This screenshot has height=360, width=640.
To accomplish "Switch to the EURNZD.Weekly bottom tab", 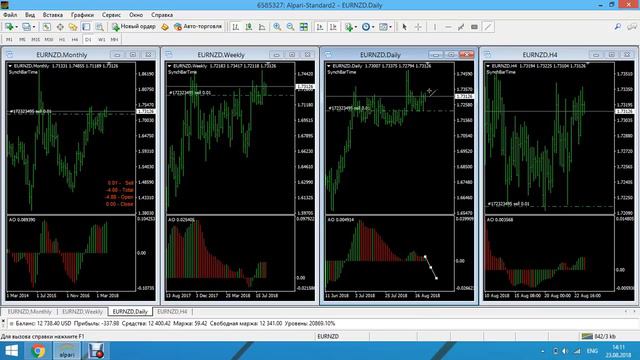I will (82, 311).
